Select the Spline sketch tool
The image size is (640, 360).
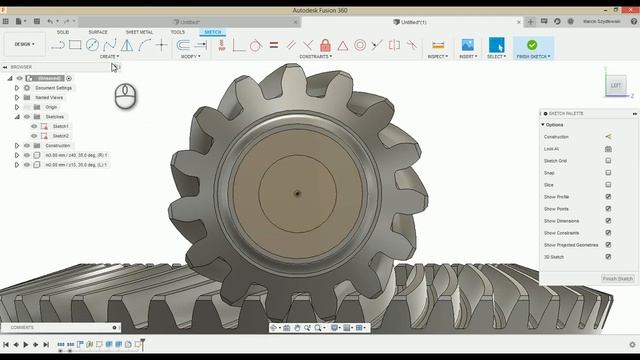(x=109, y=45)
